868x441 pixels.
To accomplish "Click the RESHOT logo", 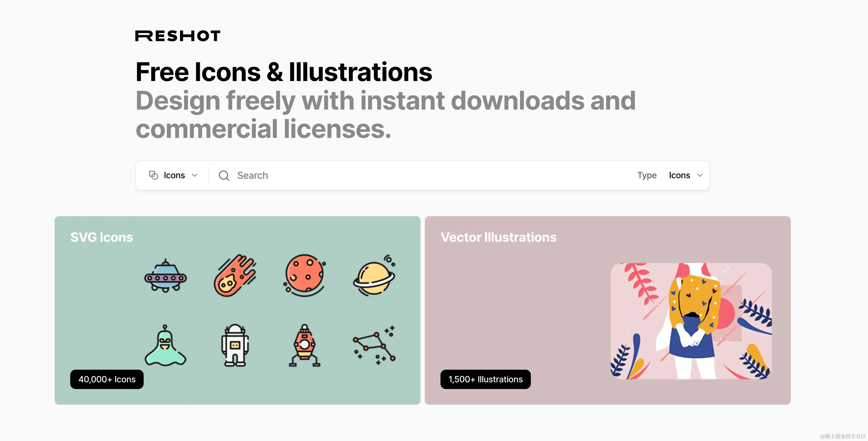I will [x=178, y=36].
